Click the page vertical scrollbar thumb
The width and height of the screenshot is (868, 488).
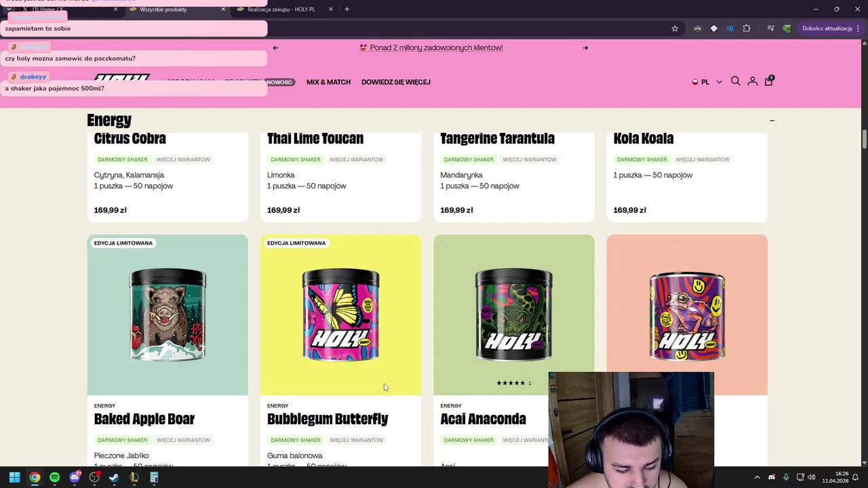click(x=865, y=138)
